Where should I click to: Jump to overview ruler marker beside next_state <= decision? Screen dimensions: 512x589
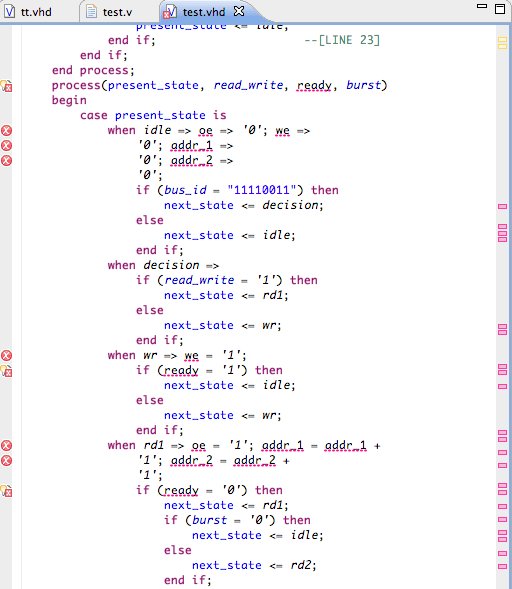point(503,207)
